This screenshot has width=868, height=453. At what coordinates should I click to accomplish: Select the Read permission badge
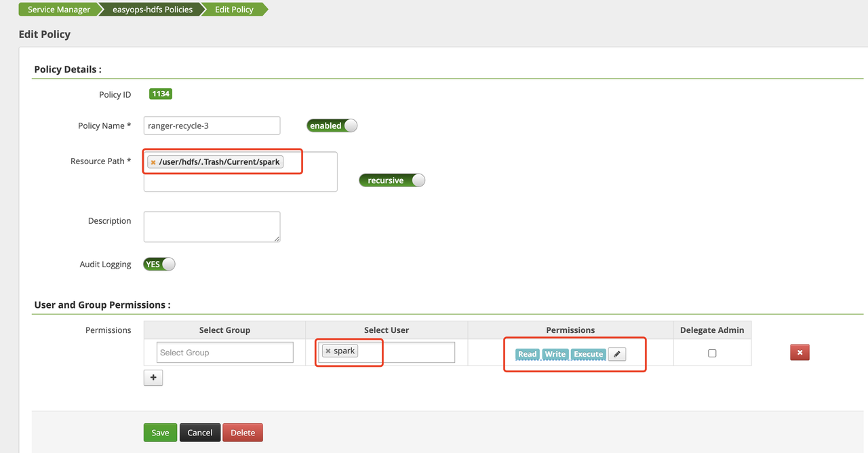tap(527, 354)
